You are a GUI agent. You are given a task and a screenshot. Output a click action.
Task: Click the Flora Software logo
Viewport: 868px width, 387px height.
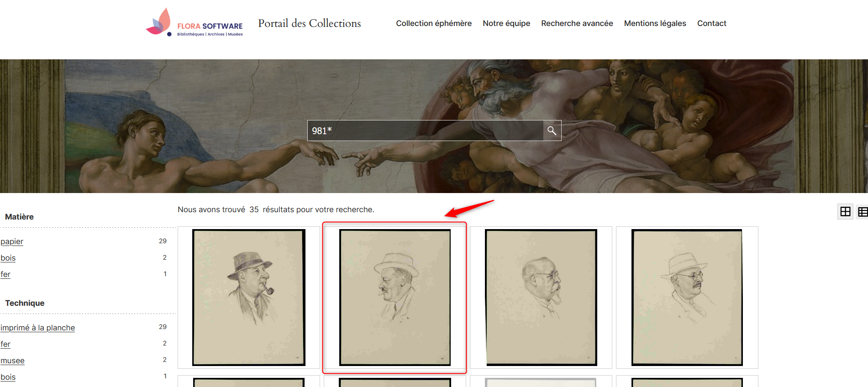pos(195,23)
